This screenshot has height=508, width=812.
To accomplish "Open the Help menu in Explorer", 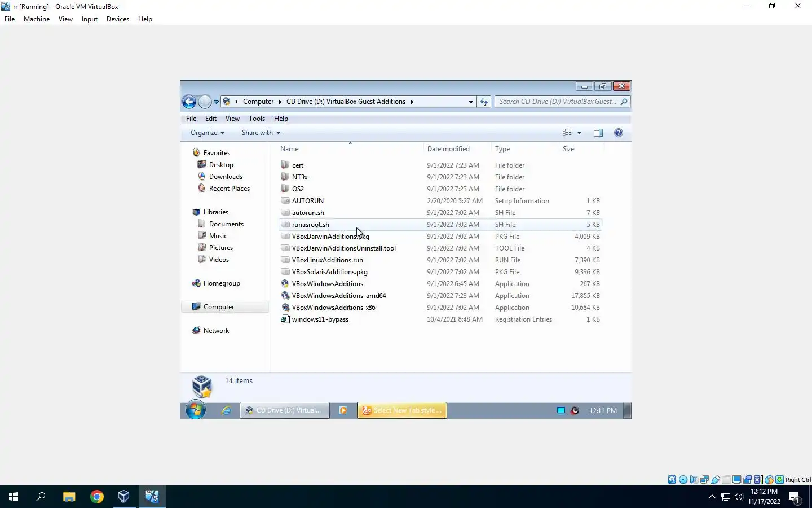I will click(x=281, y=119).
